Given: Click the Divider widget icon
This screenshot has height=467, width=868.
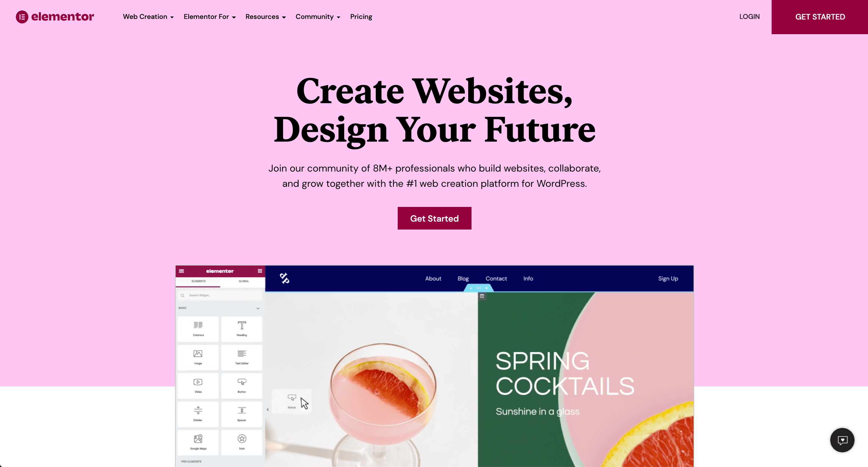Looking at the screenshot, I should [x=198, y=412].
